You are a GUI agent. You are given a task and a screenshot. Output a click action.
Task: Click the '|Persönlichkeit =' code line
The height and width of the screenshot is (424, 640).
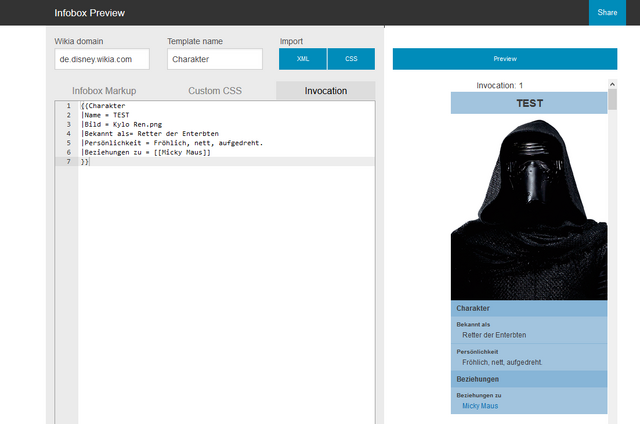click(172, 143)
